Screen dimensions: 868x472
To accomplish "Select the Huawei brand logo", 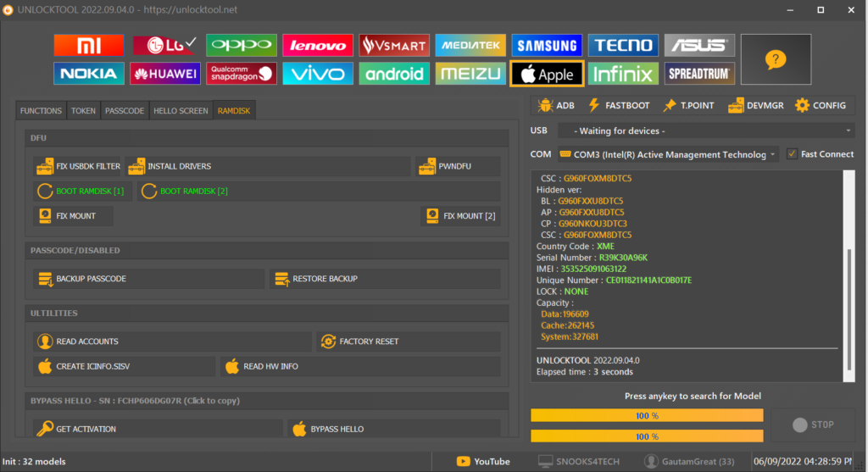I will (165, 74).
